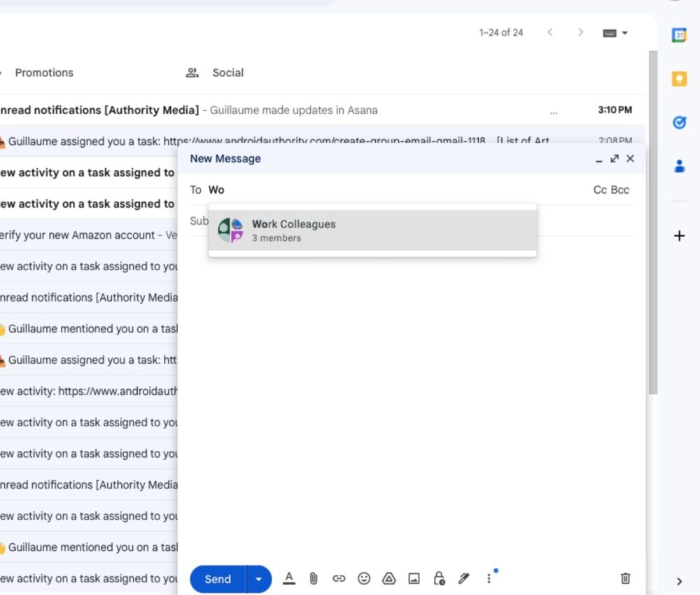Open the Contacts side panel
The height and width of the screenshot is (595, 700).
pos(679,166)
